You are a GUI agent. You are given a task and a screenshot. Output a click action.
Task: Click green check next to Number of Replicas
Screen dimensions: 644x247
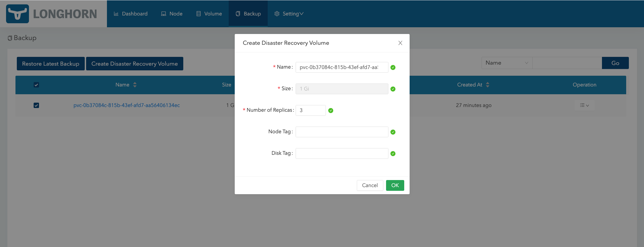(x=331, y=110)
